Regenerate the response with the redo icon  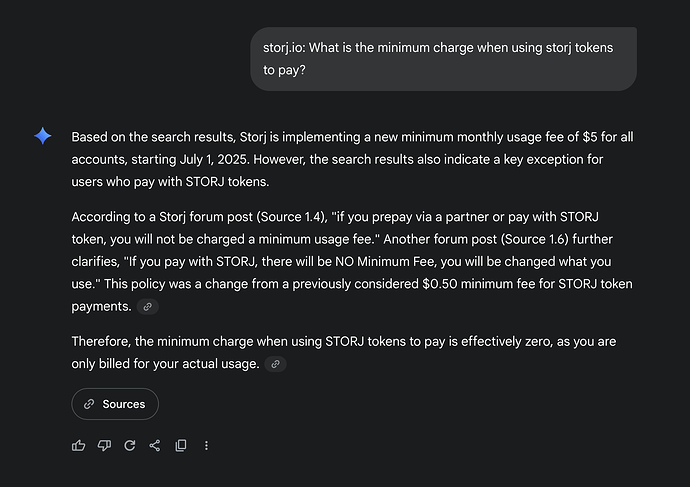(x=129, y=445)
